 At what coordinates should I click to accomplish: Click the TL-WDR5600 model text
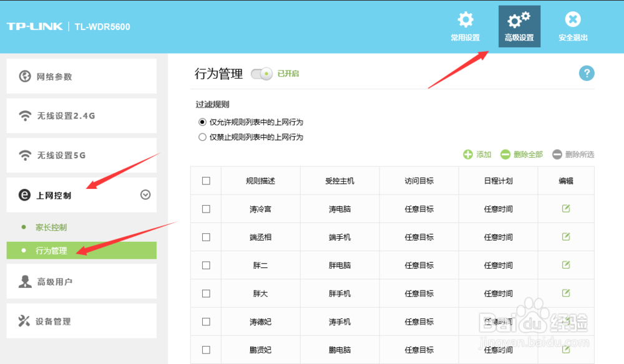[102, 27]
